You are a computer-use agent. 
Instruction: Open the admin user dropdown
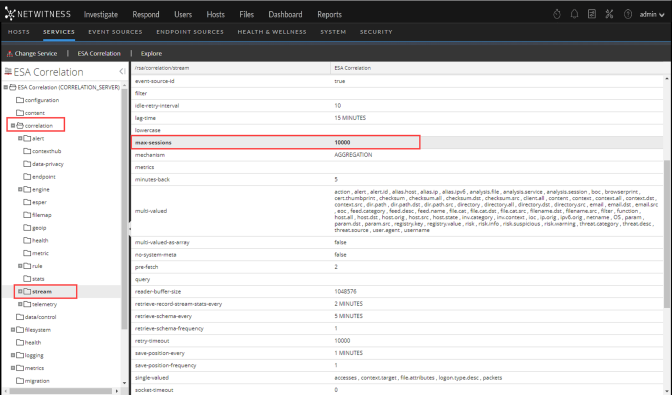pos(652,14)
